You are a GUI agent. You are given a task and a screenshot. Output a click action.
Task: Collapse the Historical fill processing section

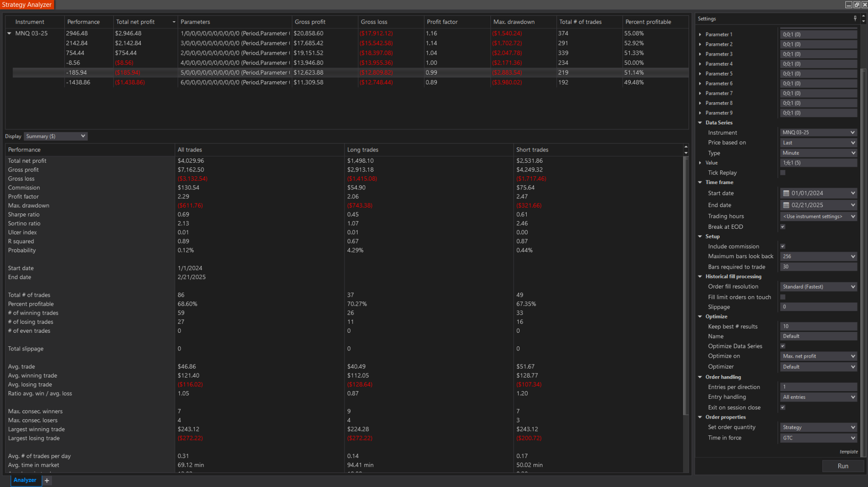click(x=700, y=276)
